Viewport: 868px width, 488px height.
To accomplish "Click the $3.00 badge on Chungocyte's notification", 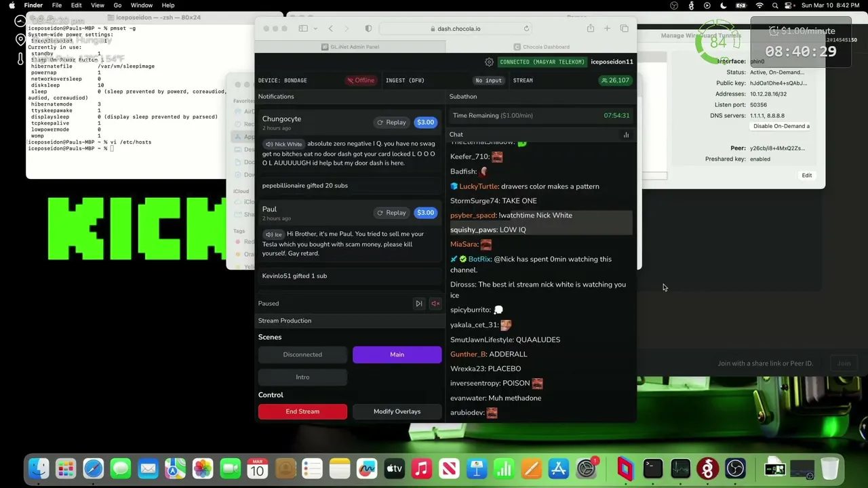I will pos(426,123).
